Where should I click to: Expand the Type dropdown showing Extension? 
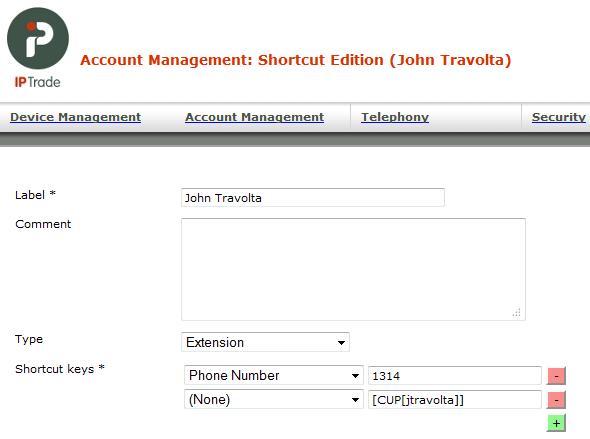click(265, 342)
